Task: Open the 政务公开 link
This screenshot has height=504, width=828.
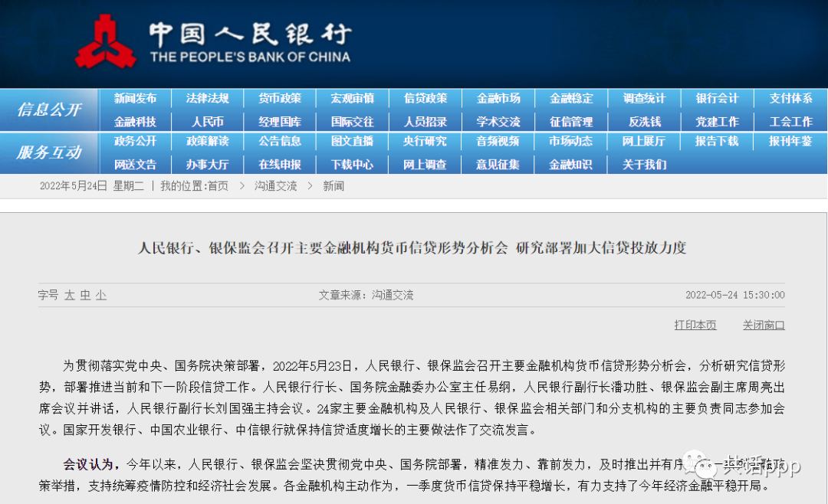Action: [x=135, y=141]
